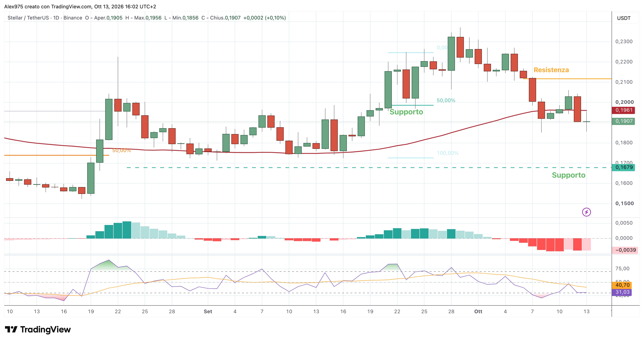The width and height of the screenshot is (644, 342).
Task: Select the USDT currency label
Action: [624, 18]
